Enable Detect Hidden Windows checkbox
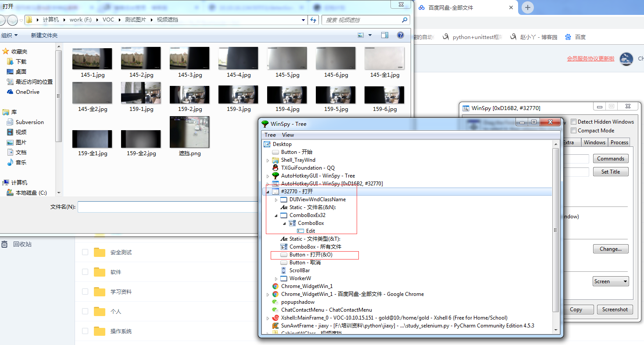Viewport: 644px width, 345px height. pos(573,122)
